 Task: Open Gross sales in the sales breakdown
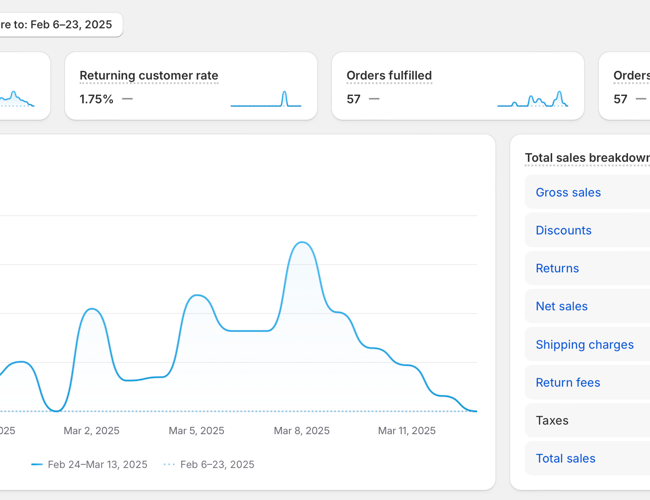[x=568, y=192]
